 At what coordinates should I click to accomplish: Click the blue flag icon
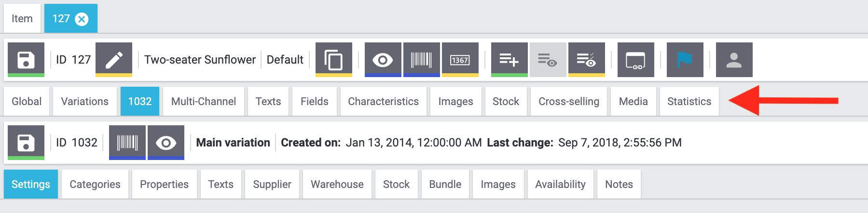[x=685, y=60]
